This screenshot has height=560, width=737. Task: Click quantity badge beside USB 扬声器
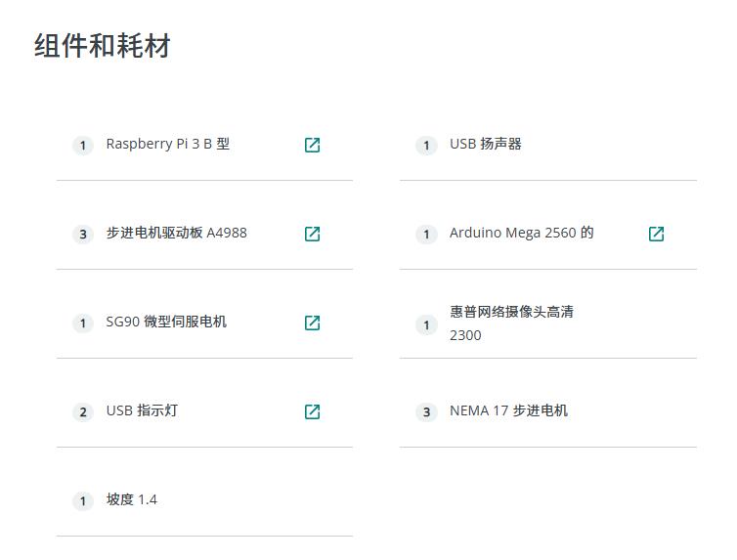click(x=426, y=146)
